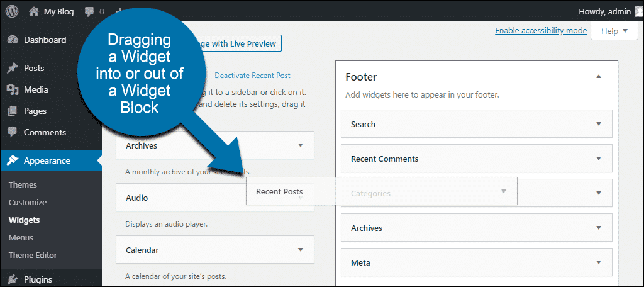
Task: Expand the Calendar widget arrow
Action: (300, 250)
